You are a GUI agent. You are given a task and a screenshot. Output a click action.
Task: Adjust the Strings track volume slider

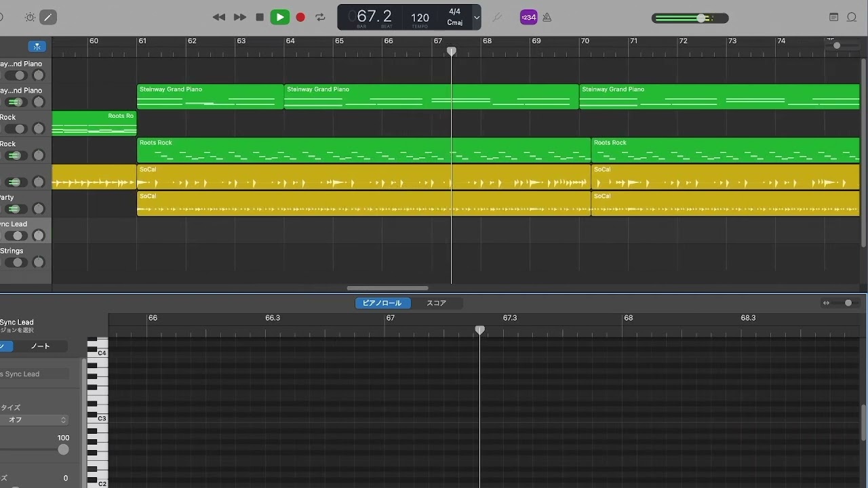16,262
